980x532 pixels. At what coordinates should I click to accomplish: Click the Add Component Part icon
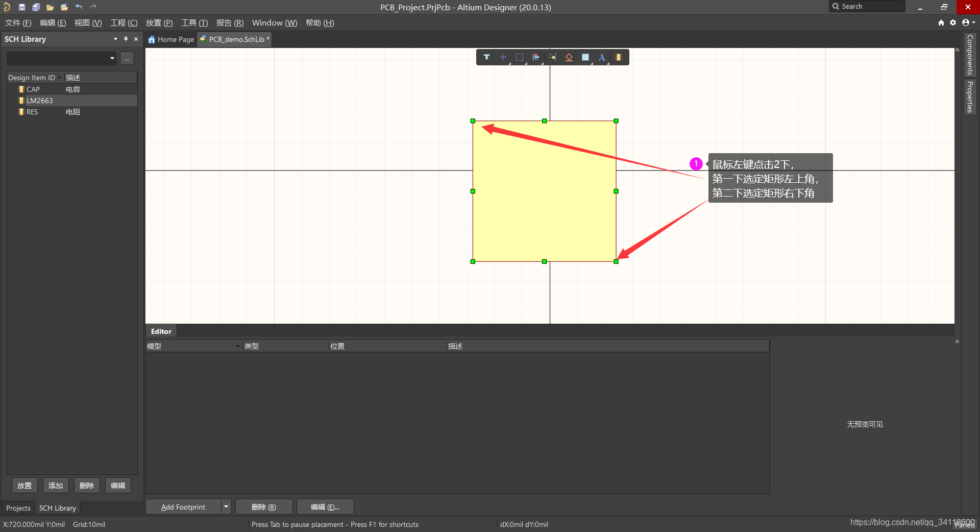pos(619,57)
